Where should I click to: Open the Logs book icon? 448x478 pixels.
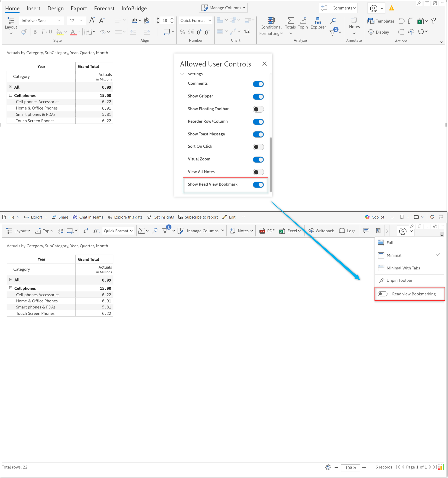coord(342,231)
